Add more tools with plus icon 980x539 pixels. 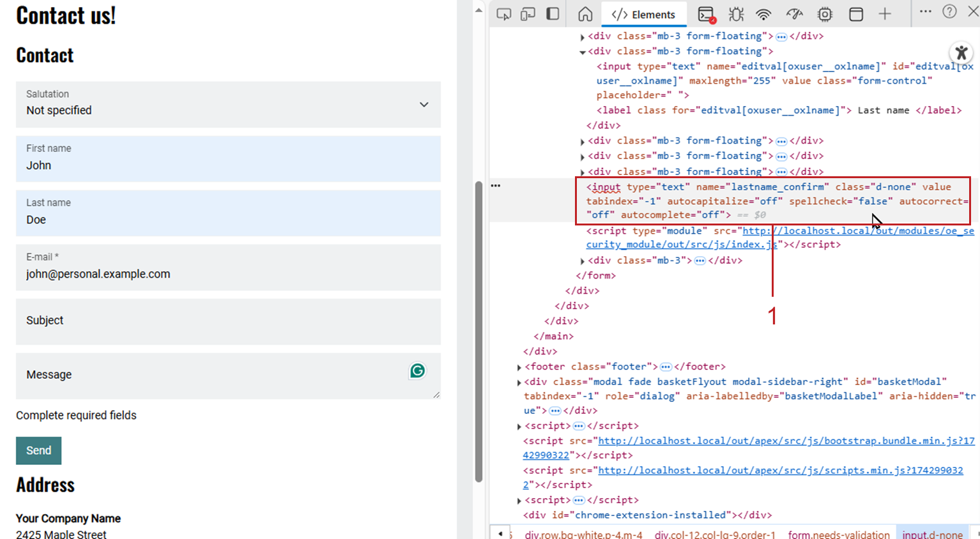point(885,14)
